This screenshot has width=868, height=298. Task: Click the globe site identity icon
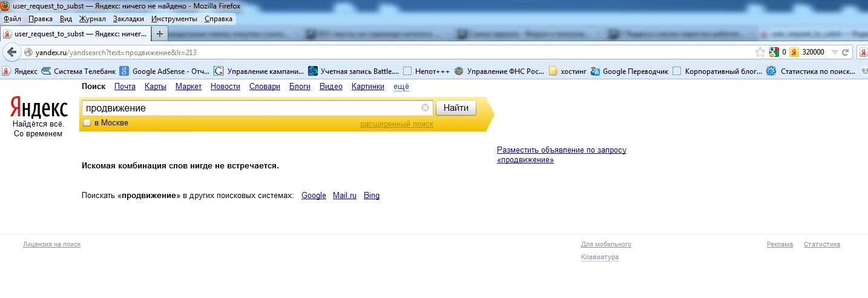[28, 53]
